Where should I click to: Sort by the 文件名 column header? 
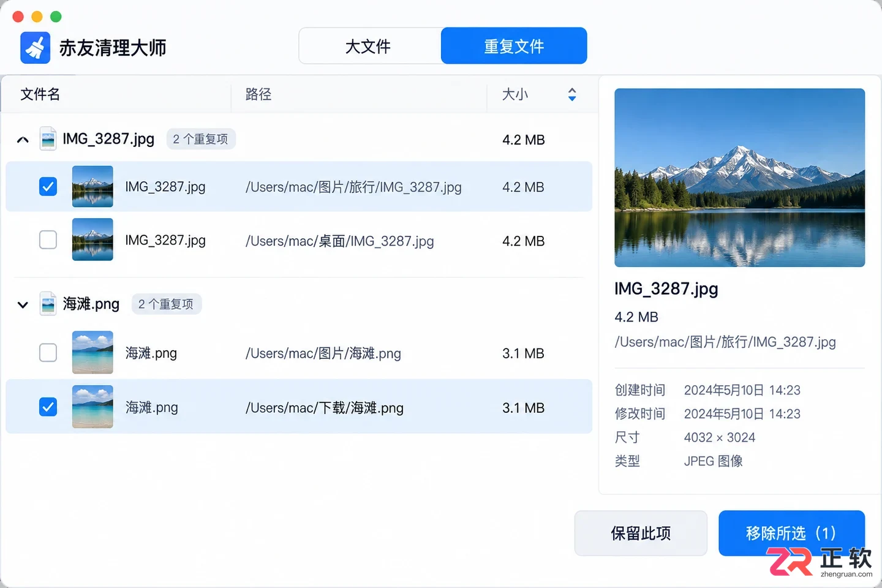(40, 94)
